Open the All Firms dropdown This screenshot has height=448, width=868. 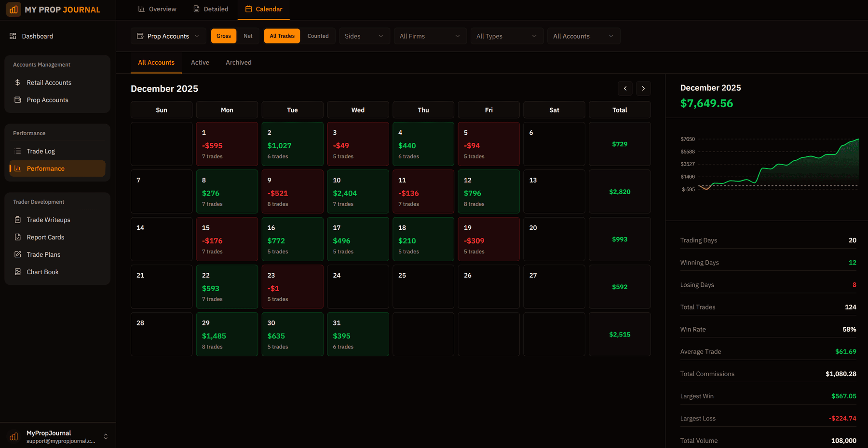click(429, 35)
